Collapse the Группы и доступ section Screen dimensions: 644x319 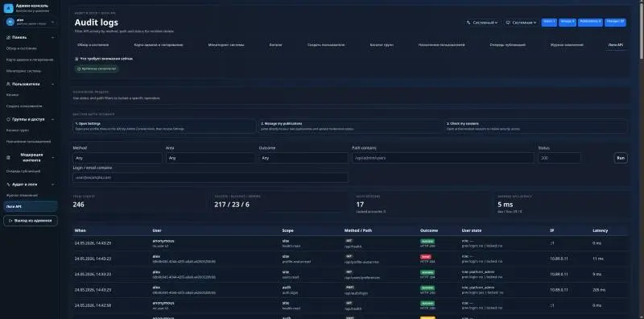(x=52, y=119)
